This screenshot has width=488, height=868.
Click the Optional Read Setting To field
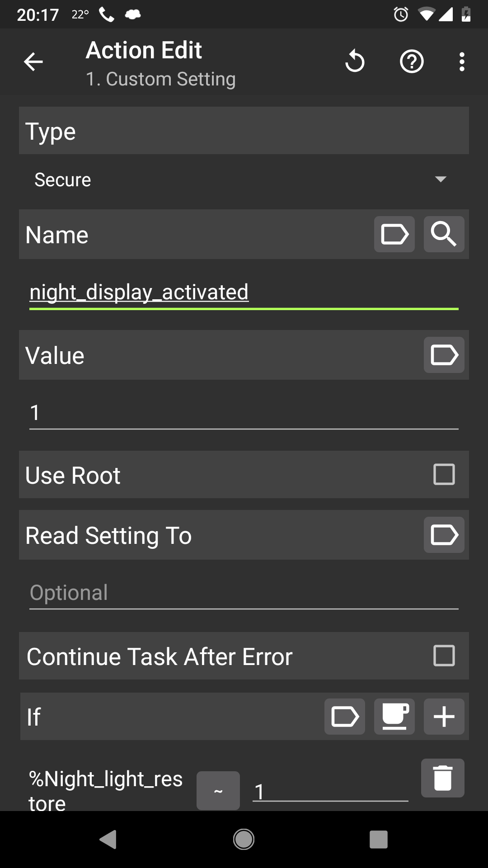tap(243, 593)
